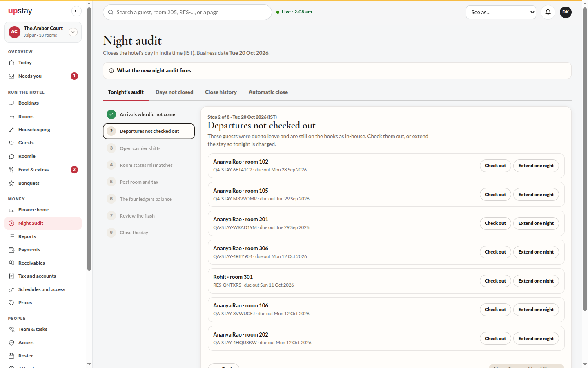The height and width of the screenshot is (368, 588).
Task: Select Tonight's audit tab
Action: (126, 92)
